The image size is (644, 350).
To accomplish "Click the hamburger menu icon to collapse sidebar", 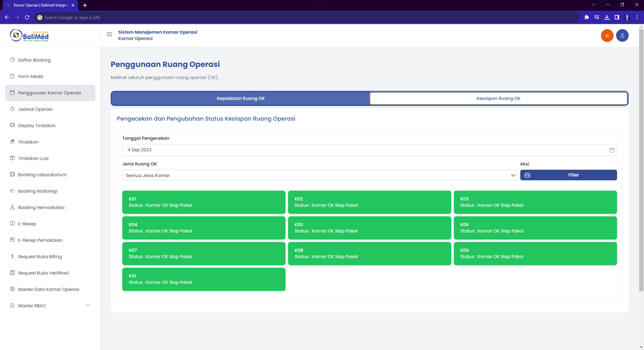I will click(109, 34).
